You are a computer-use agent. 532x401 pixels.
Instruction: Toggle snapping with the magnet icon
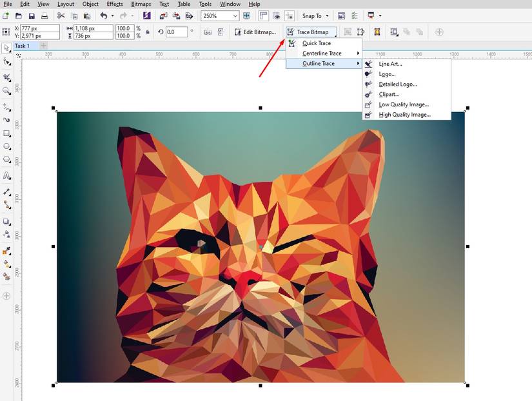pyautogui.click(x=289, y=15)
